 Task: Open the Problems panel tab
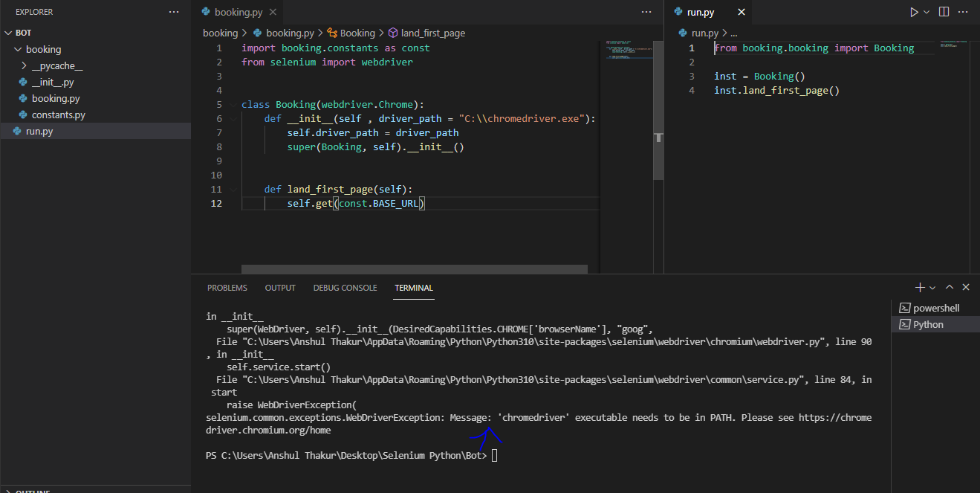[x=227, y=288]
